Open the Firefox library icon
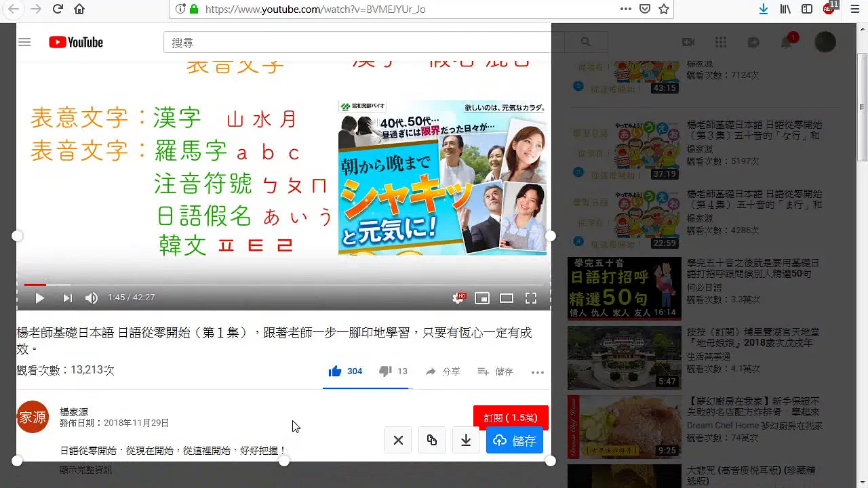 tap(785, 9)
